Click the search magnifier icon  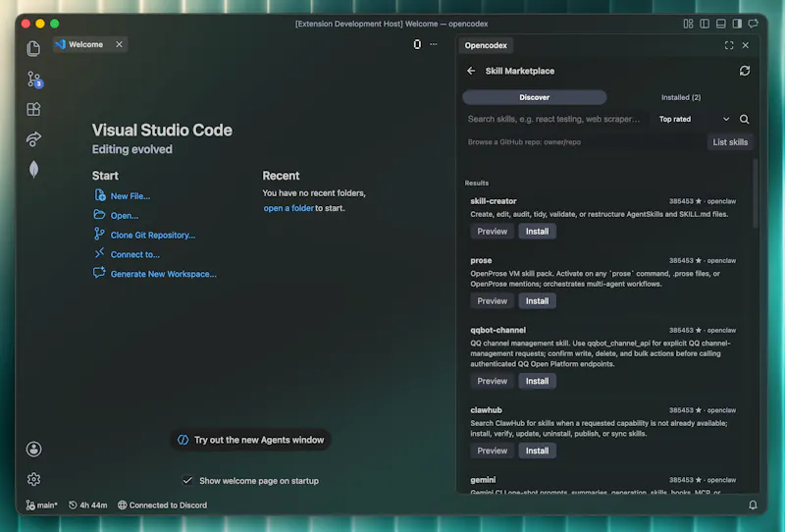pyautogui.click(x=745, y=119)
